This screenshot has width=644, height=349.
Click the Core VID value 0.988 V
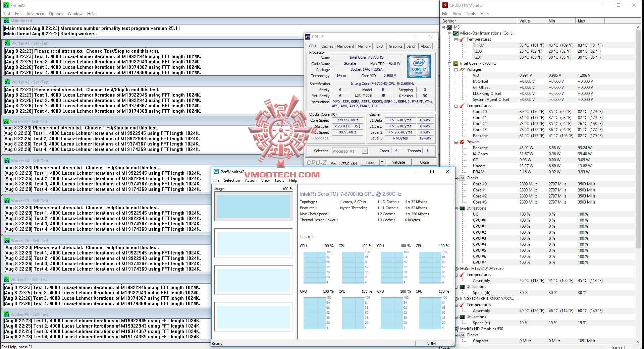pos(390,75)
